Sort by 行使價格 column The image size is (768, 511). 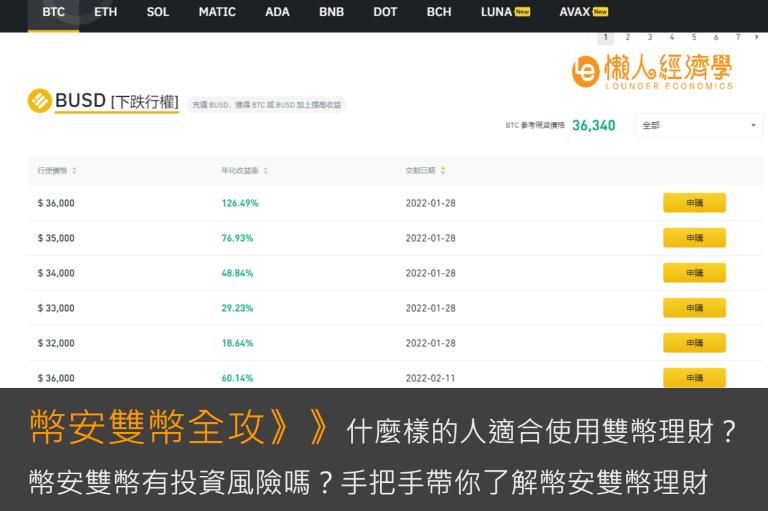[x=57, y=170]
